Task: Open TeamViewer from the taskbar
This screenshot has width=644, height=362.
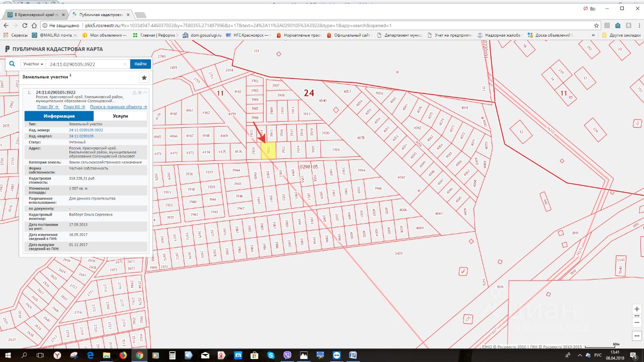Action: pyautogui.click(x=336, y=355)
